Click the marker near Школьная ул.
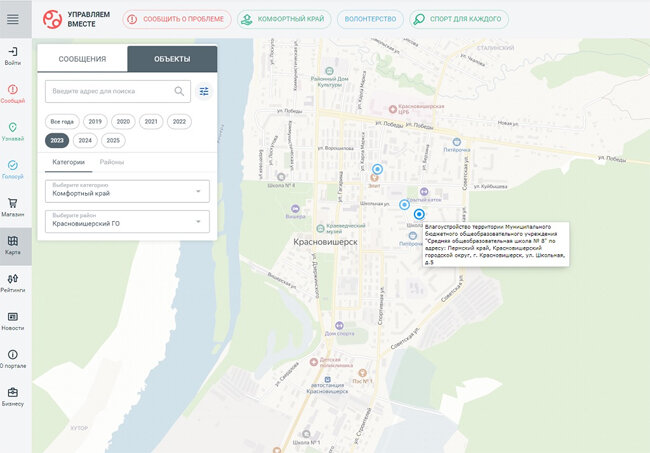The image size is (650, 453). click(404, 204)
